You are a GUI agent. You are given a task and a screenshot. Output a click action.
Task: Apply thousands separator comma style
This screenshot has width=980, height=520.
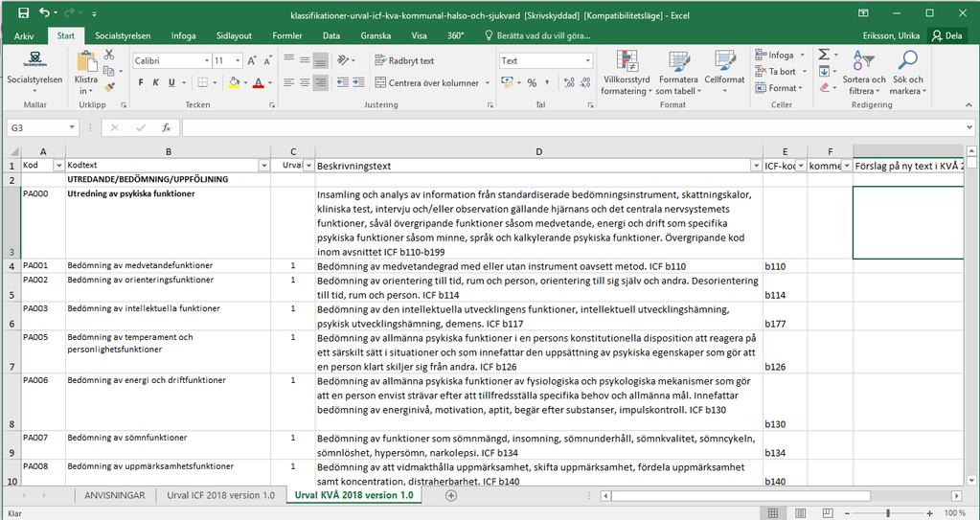tap(548, 82)
